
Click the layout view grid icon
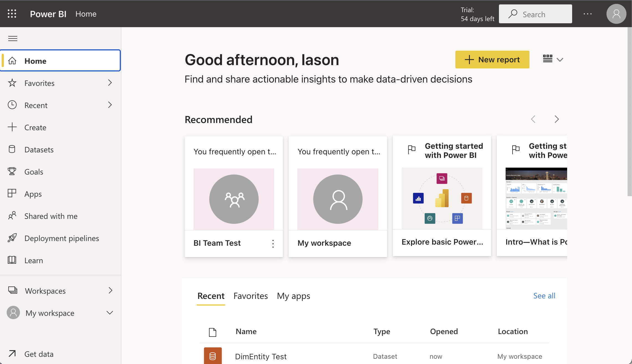click(x=547, y=59)
